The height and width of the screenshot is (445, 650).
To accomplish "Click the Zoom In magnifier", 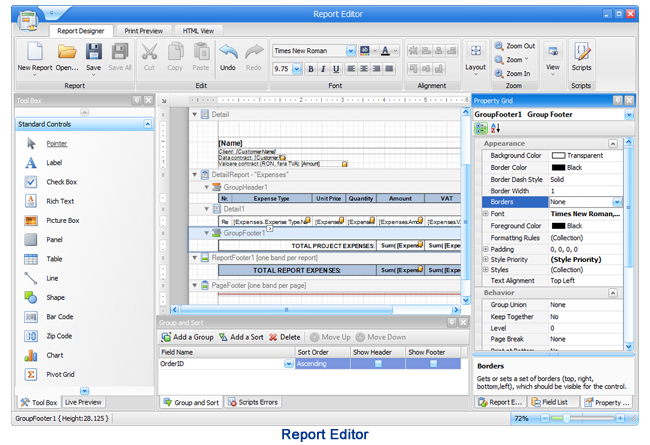I will point(499,73).
